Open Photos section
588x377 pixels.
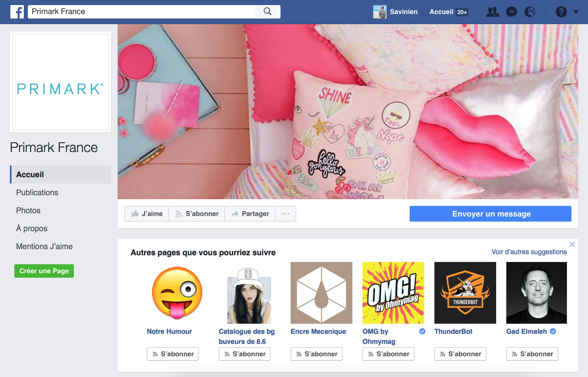point(28,210)
